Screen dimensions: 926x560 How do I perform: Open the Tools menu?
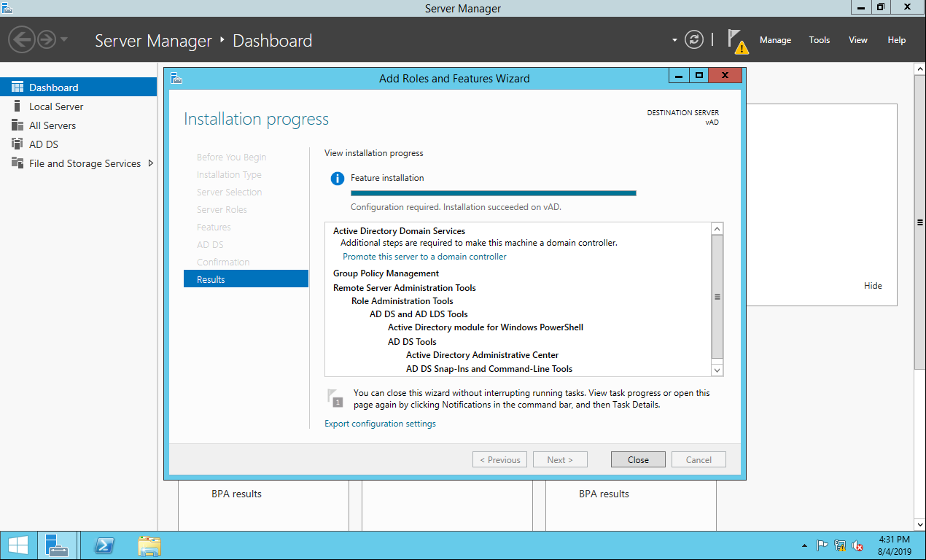point(820,40)
